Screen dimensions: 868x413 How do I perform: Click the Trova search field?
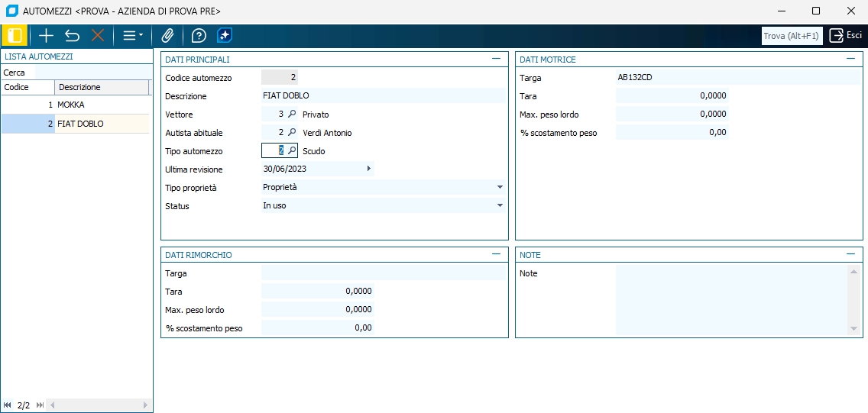tap(792, 36)
